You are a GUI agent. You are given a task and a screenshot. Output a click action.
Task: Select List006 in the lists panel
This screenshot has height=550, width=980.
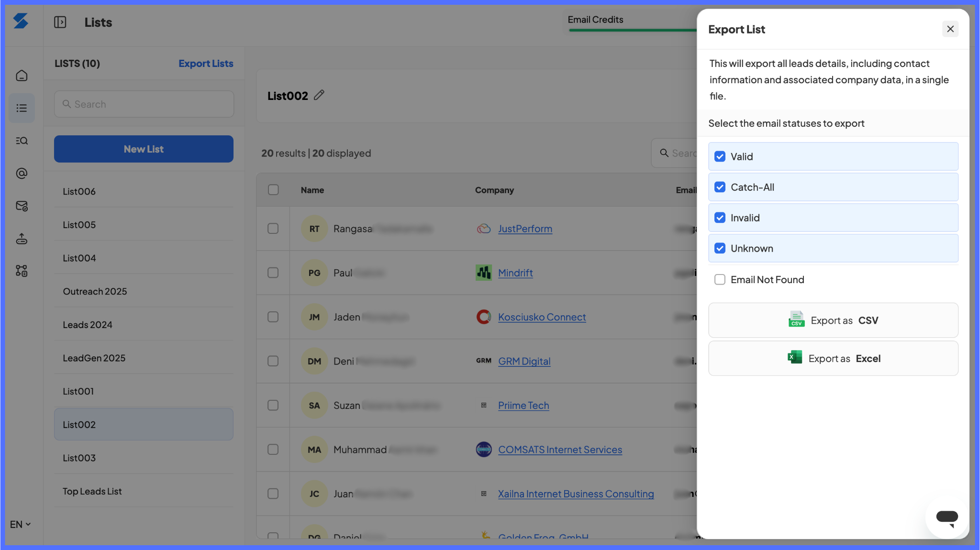click(144, 191)
